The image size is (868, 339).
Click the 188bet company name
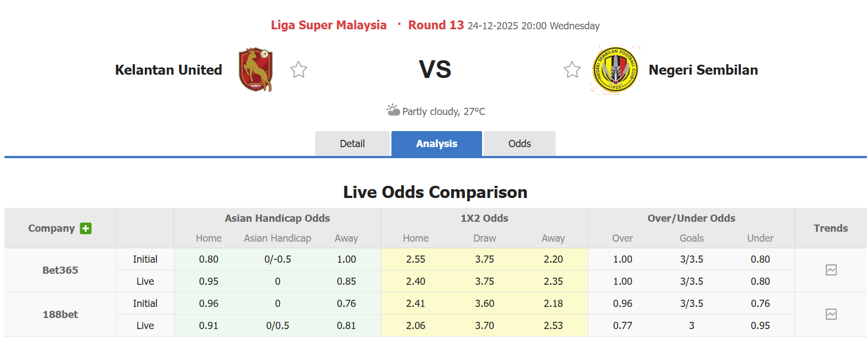(x=60, y=314)
